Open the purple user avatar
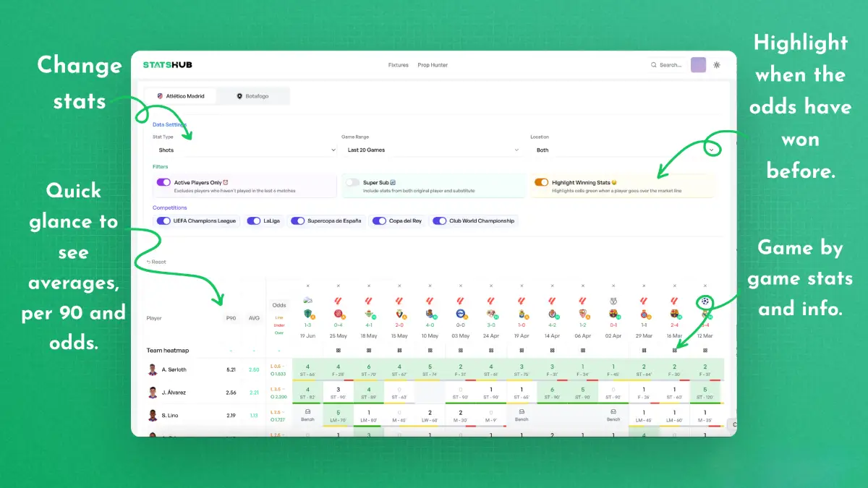Screen dimensions: 868x488 point(698,65)
